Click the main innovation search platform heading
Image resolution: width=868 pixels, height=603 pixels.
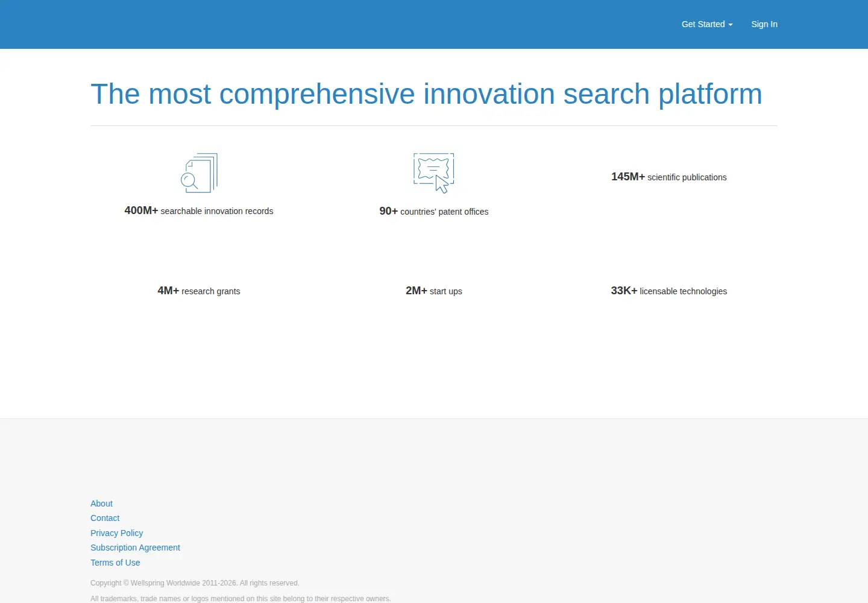[426, 94]
